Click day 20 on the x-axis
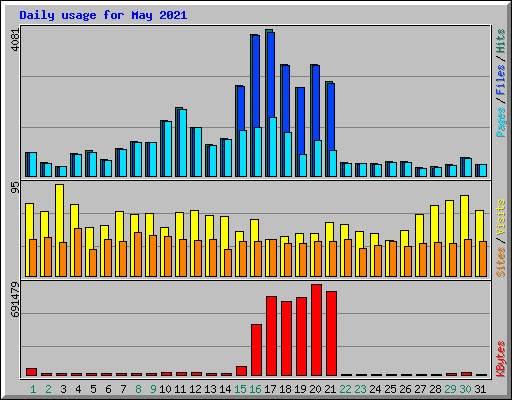 [315, 389]
